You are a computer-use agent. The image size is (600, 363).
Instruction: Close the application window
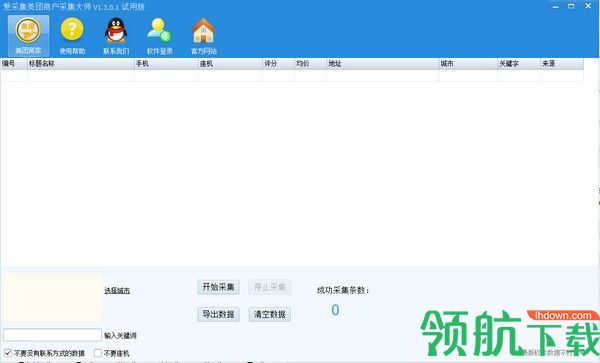coord(588,6)
